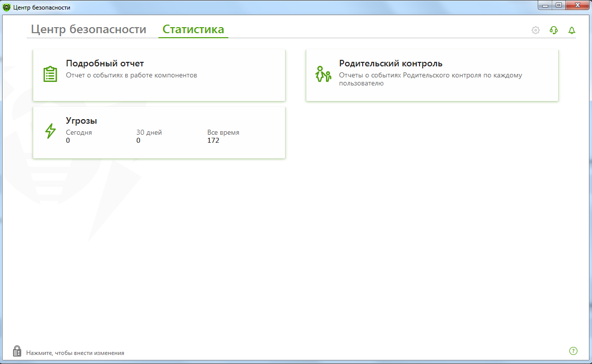
Task: Click the clipboard report icon
Action: 50,74
